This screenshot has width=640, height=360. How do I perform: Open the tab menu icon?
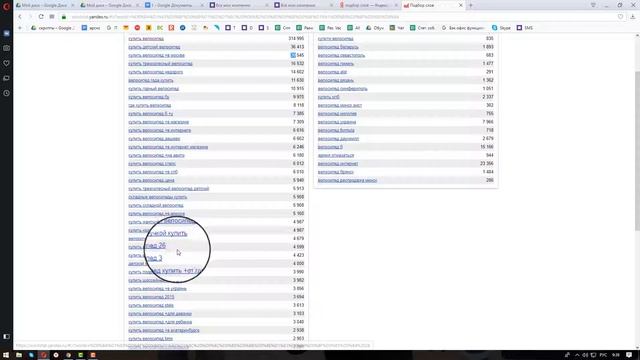tap(593, 5)
